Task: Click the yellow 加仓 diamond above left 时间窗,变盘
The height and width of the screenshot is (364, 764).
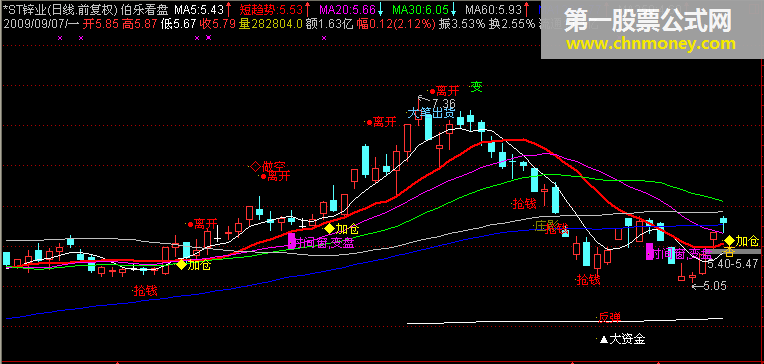Action: pyautogui.click(x=330, y=229)
